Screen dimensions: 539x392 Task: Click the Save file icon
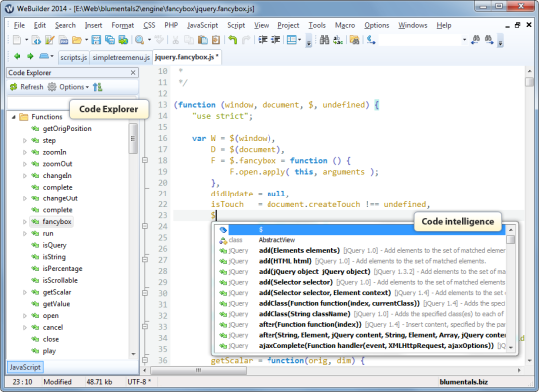pos(96,40)
